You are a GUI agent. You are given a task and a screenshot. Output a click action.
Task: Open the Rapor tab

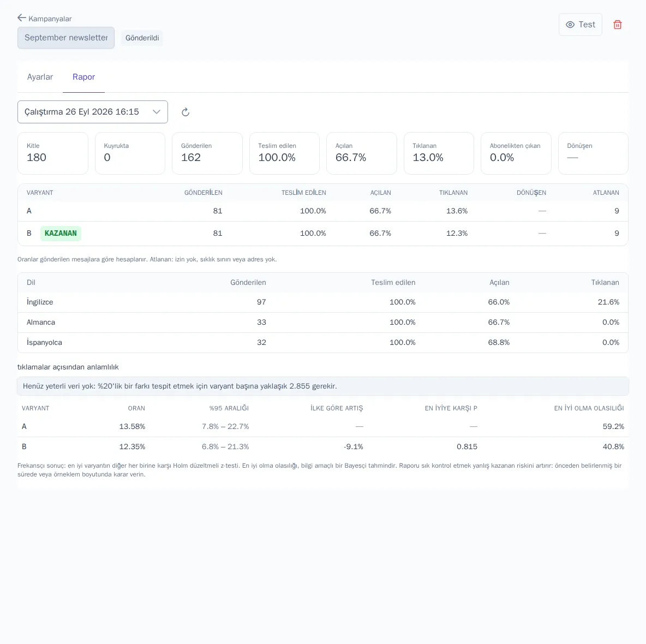83,77
